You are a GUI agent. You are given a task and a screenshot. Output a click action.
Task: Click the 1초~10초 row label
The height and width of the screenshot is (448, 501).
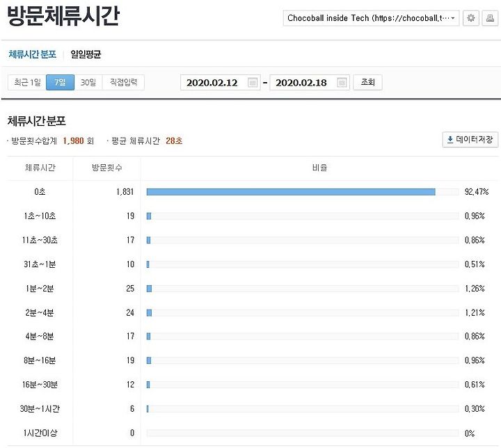click(40, 216)
